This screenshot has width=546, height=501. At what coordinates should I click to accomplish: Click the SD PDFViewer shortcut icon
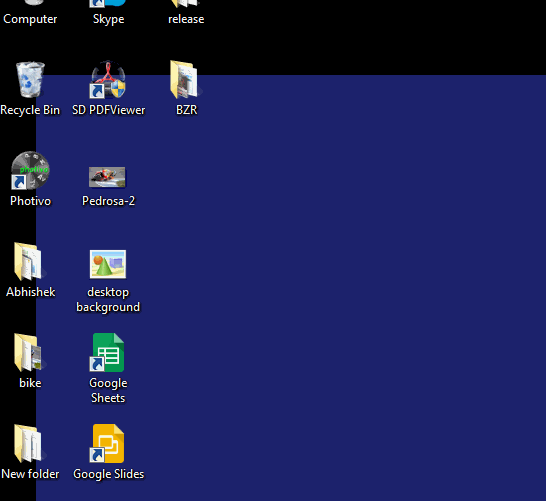[108, 80]
